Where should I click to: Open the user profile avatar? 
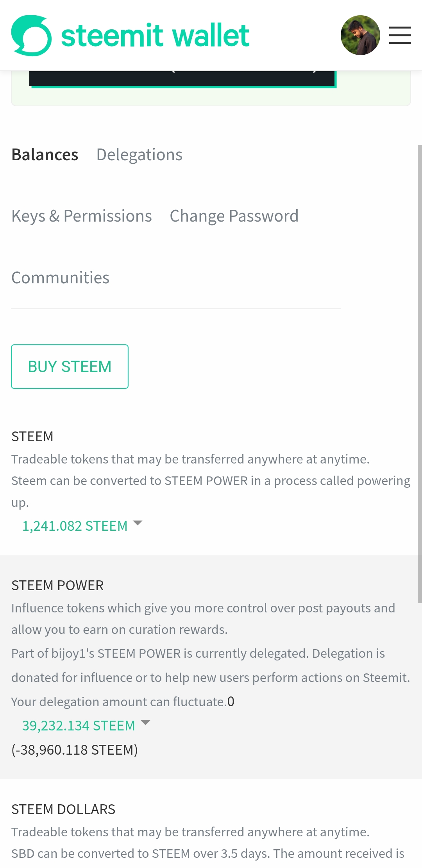[360, 35]
